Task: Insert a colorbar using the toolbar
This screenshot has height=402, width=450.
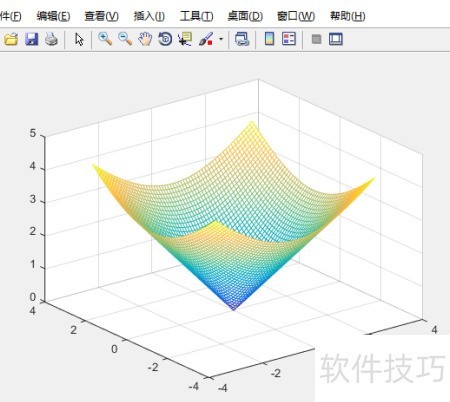Action: point(269,39)
